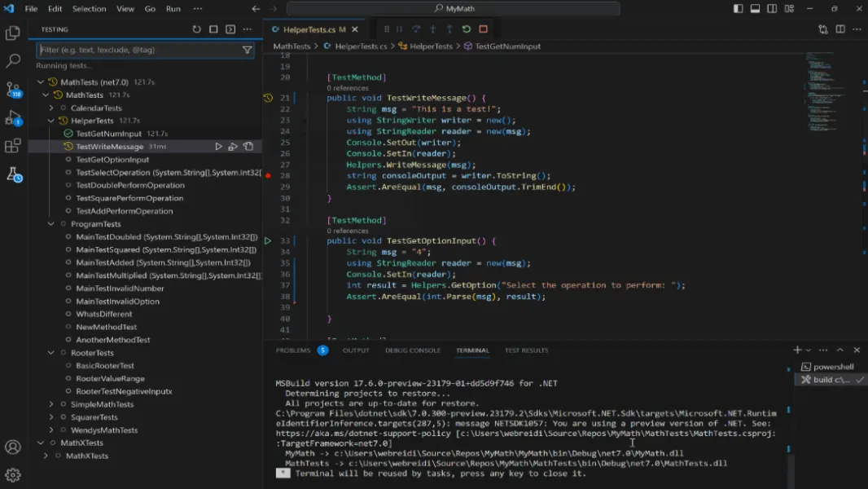Step over in debug toolbar

[x=416, y=29]
